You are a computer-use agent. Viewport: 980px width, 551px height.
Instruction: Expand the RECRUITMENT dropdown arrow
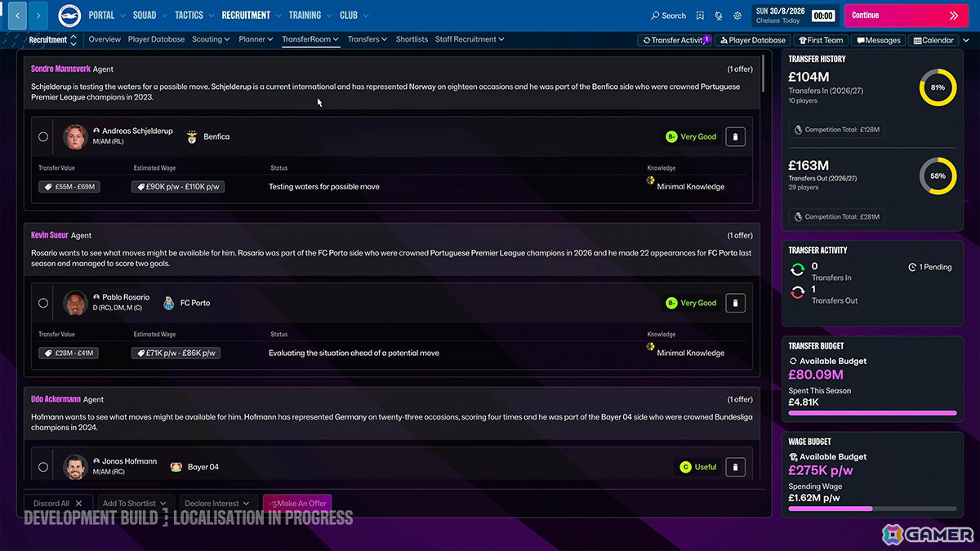(278, 16)
